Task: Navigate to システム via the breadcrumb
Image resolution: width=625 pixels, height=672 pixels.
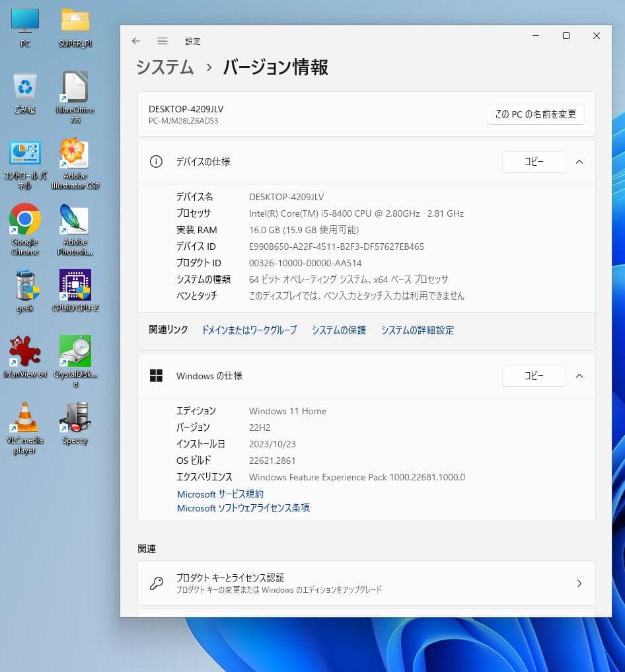Action: pos(164,67)
